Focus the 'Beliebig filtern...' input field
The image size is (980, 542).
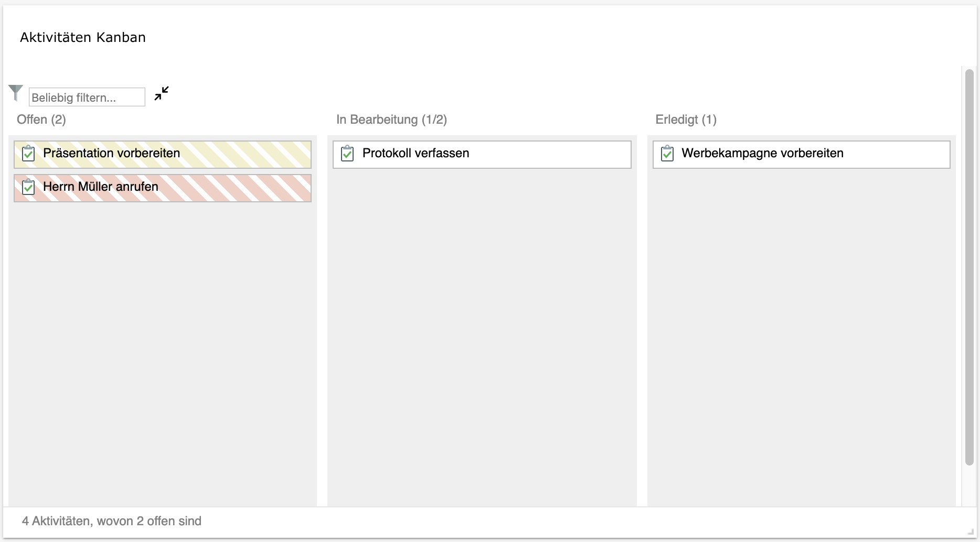click(x=87, y=97)
